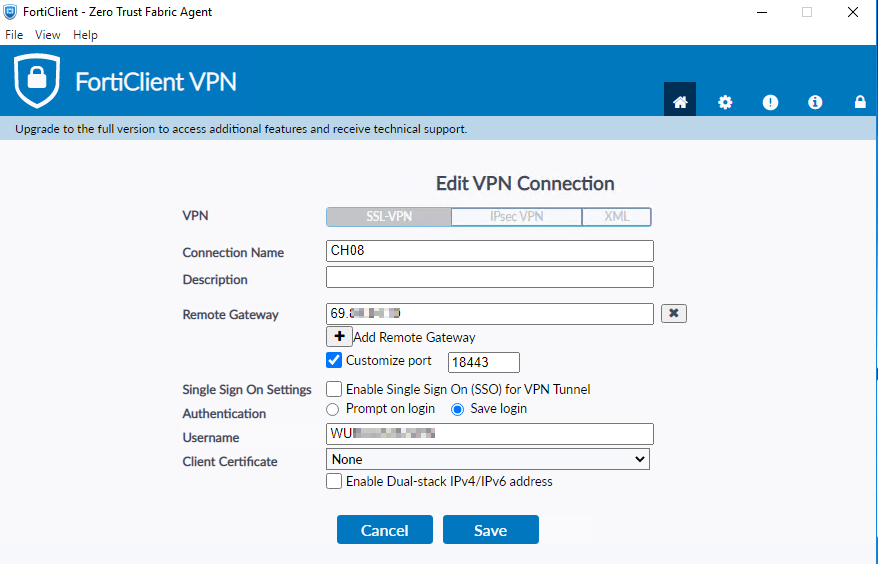Click the home icon in header
Image resolution: width=878 pixels, height=564 pixels.
(680, 101)
